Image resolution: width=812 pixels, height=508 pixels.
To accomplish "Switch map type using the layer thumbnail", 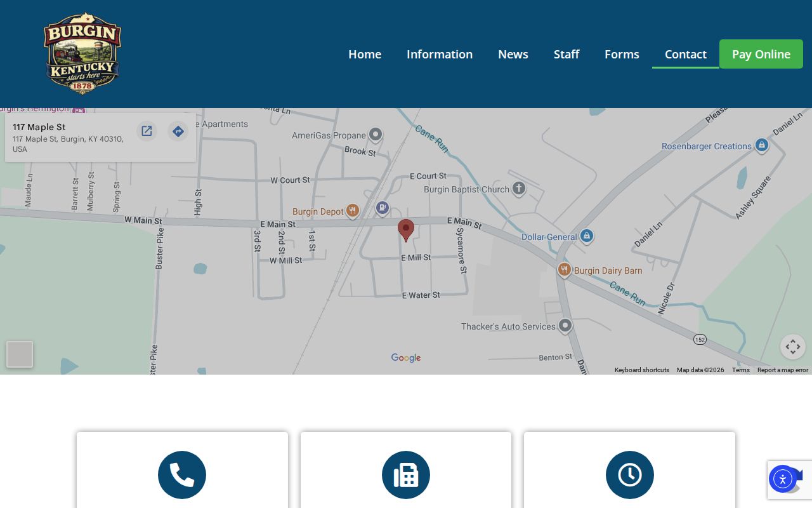I will pyautogui.click(x=20, y=354).
